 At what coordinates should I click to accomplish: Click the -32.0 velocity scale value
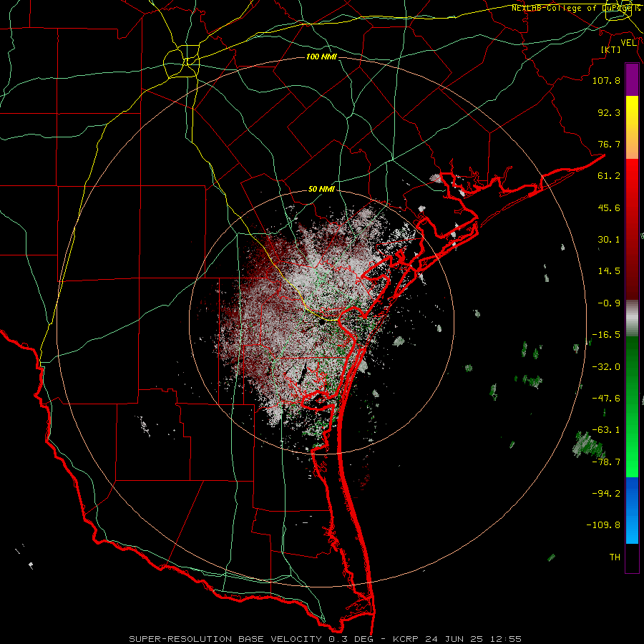coord(606,367)
